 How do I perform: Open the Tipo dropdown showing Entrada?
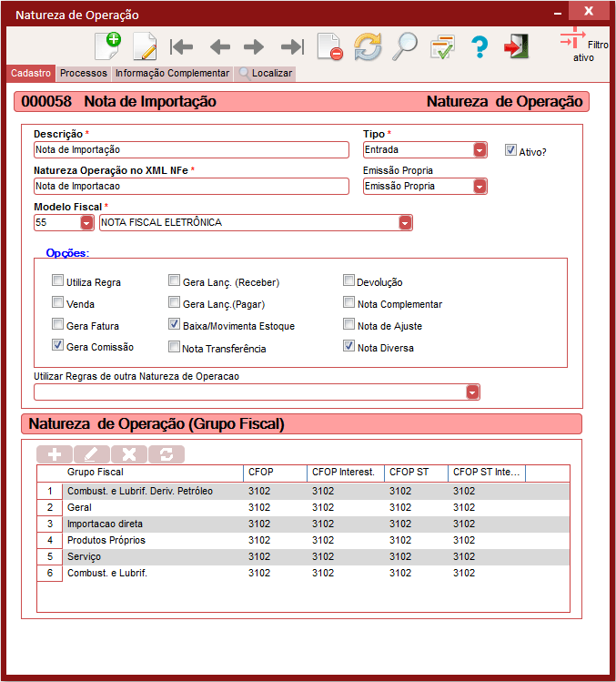pyautogui.click(x=480, y=150)
